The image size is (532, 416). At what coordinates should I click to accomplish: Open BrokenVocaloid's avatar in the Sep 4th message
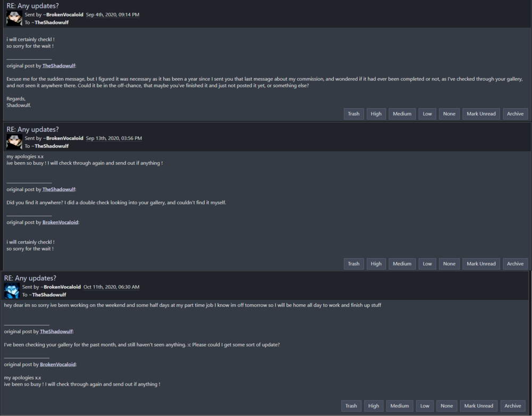(x=14, y=18)
